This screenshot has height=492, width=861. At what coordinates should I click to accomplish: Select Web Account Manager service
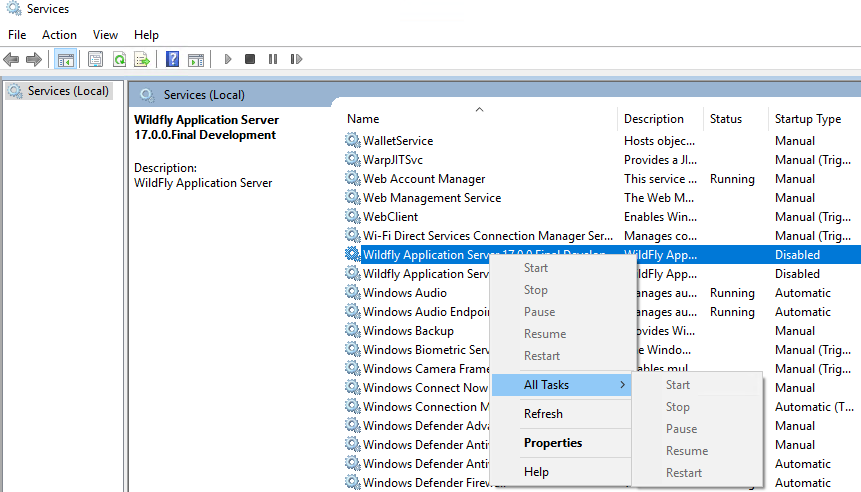[602, 179]
